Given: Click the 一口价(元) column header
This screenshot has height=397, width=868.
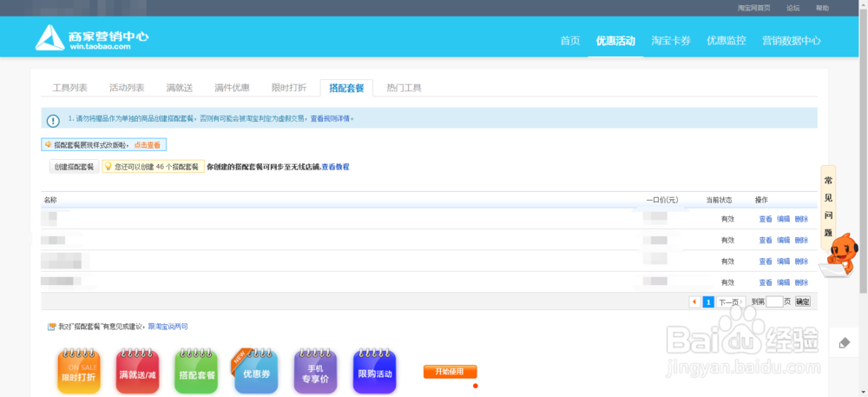Looking at the screenshot, I should (662, 200).
